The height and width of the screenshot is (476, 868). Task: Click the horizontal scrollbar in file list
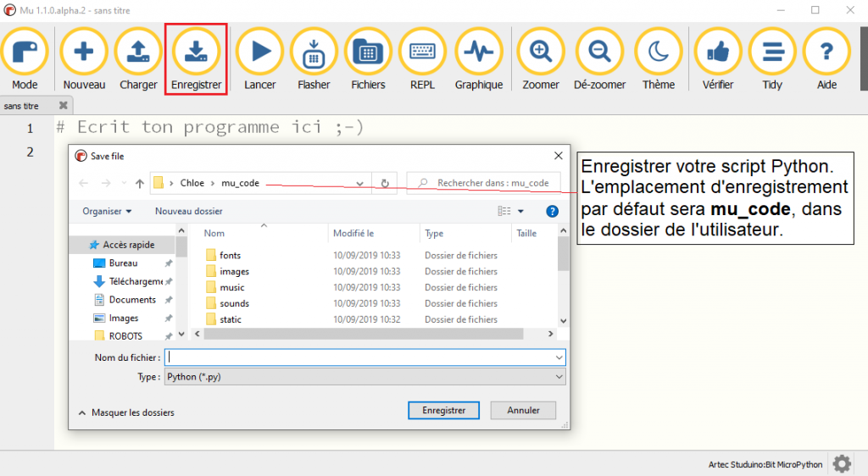[373, 335]
